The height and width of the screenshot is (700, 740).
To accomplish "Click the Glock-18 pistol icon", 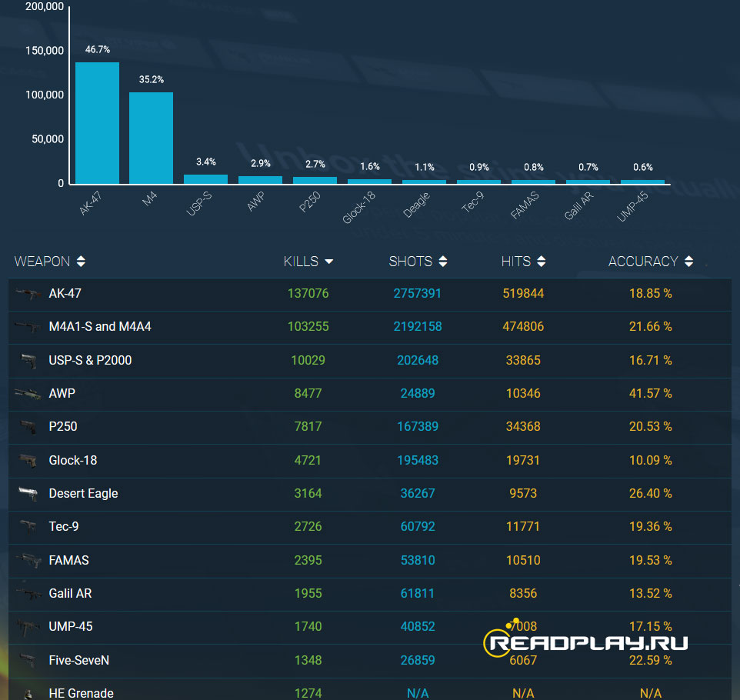I will (x=28, y=461).
